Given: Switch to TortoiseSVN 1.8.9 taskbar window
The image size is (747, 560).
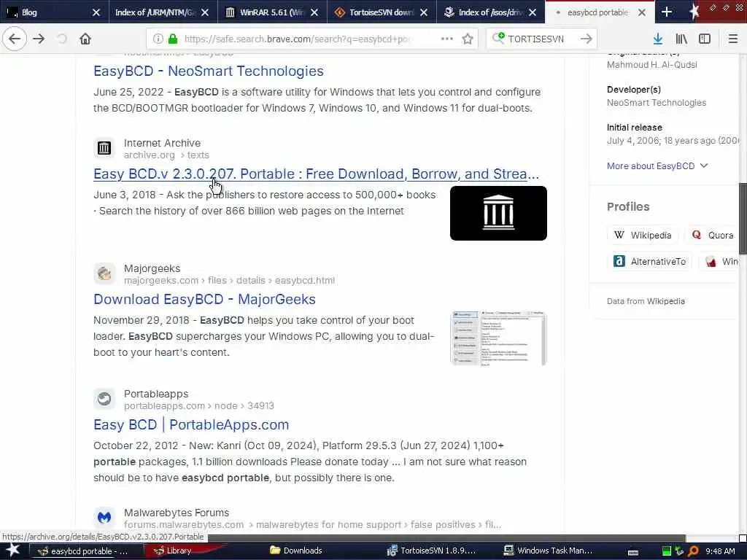Looking at the screenshot, I should [431, 551].
